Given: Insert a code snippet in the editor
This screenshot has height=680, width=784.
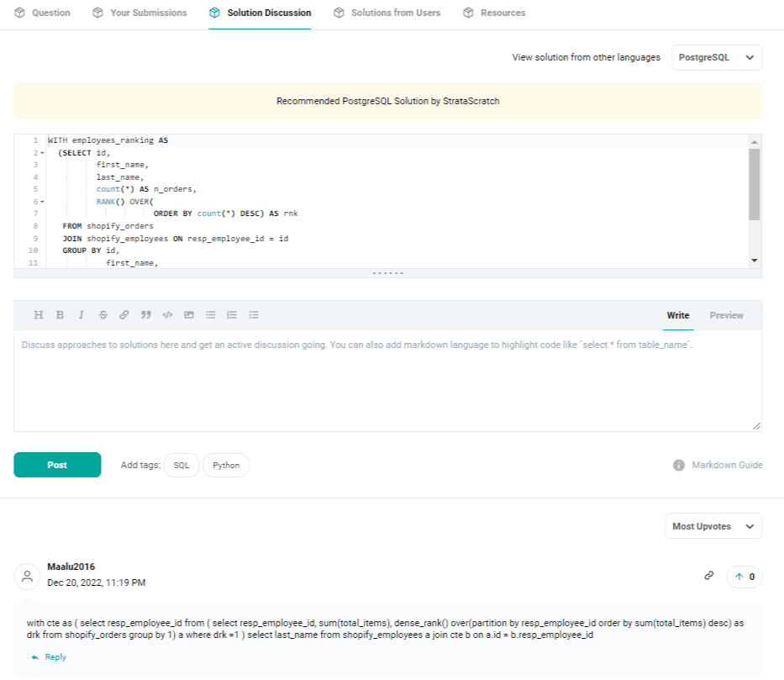Looking at the screenshot, I should [x=166, y=314].
